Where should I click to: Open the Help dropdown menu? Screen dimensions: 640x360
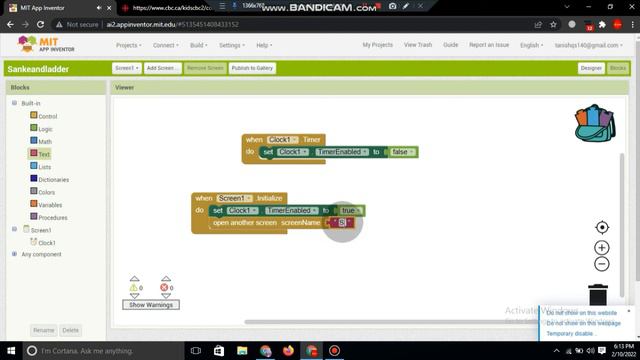(x=264, y=45)
